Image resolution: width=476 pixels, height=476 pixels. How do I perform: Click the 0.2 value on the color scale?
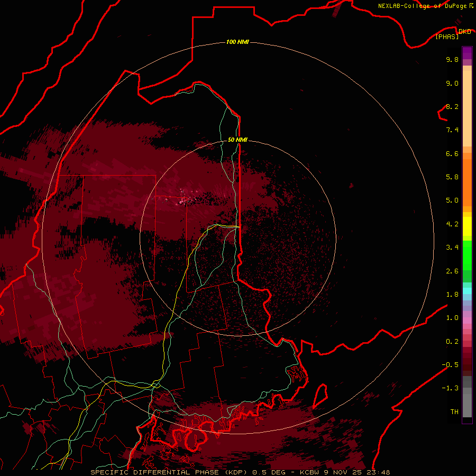452,342
